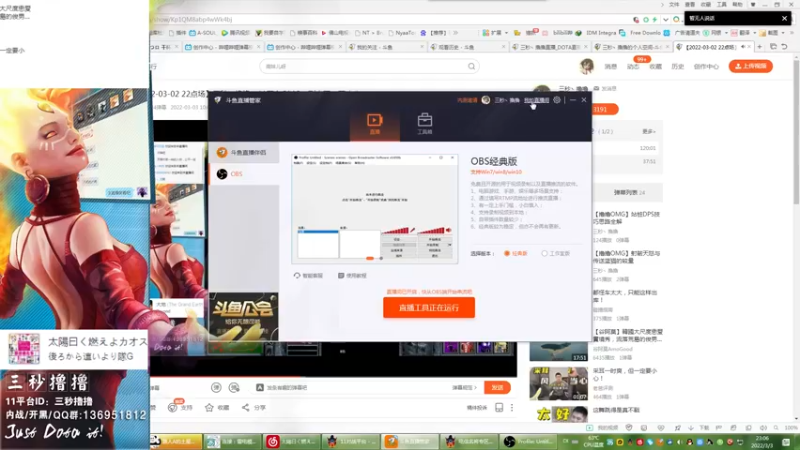Open 动态 feed in site header

pos(633,67)
